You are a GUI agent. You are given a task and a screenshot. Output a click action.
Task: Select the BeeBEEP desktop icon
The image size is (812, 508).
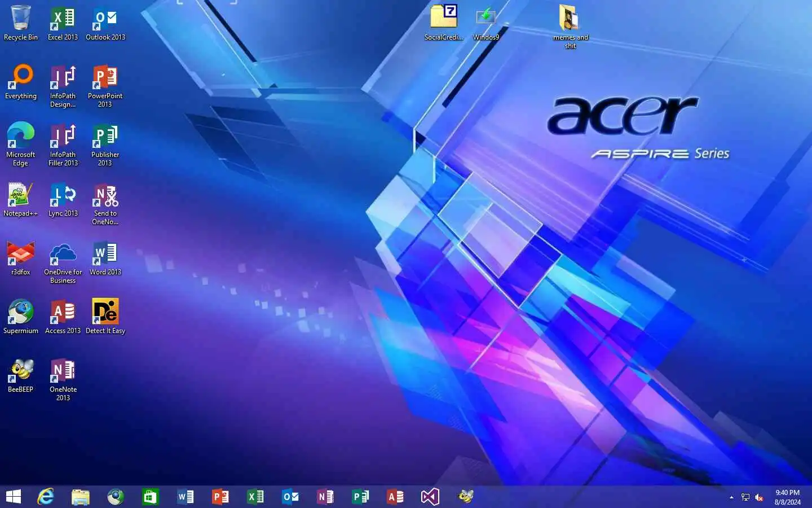(x=21, y=375)
